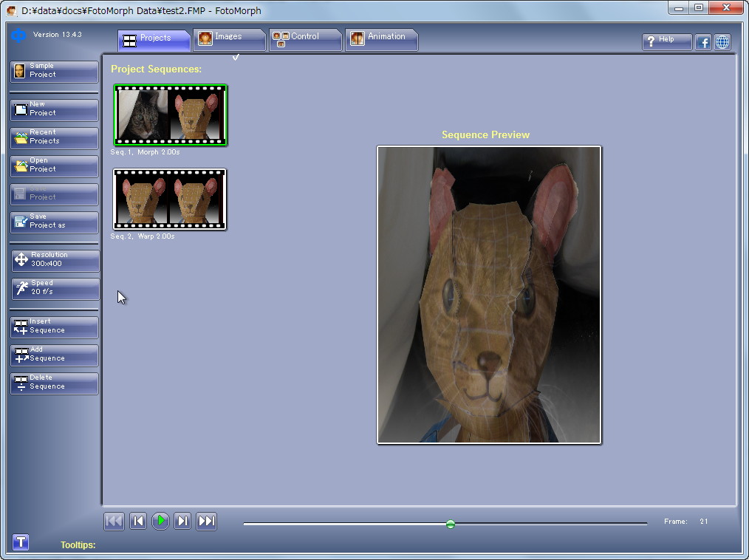Screen dimensions: 749x560
Task: Open the Facebook page icon
Action: [x=703, y=42]
